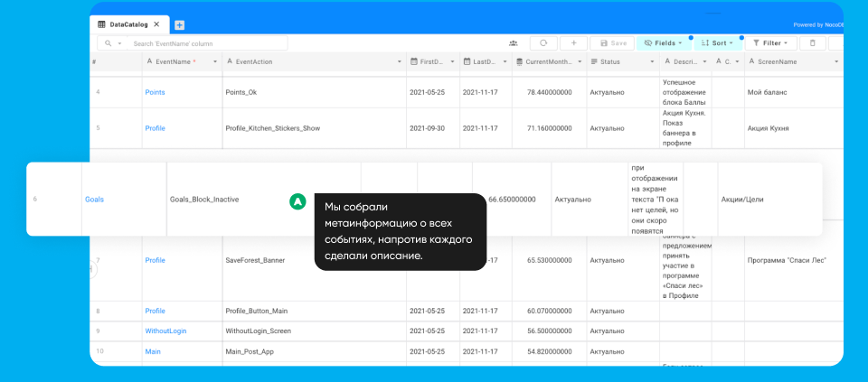The height and width of the screenshot is (382, 868).
Task: Click the shared users icon in toolbar
Action: 514,42
